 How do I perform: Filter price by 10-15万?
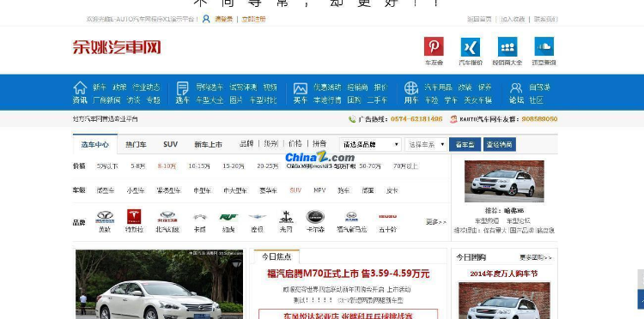tap(199, 166)
